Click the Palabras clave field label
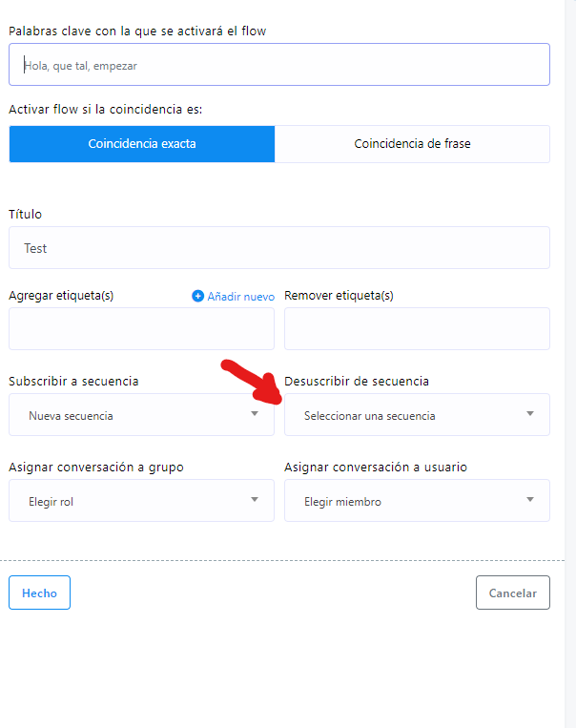 (137, 31)
